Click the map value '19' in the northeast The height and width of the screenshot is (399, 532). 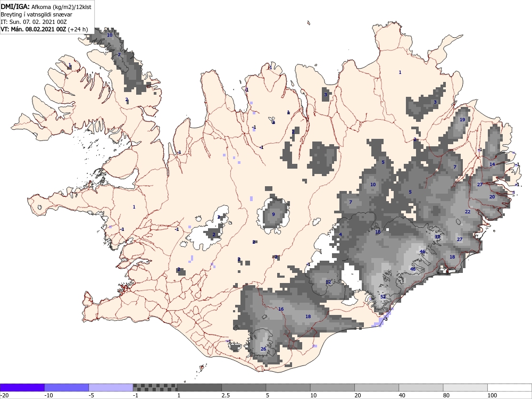(x=462, y=119)
